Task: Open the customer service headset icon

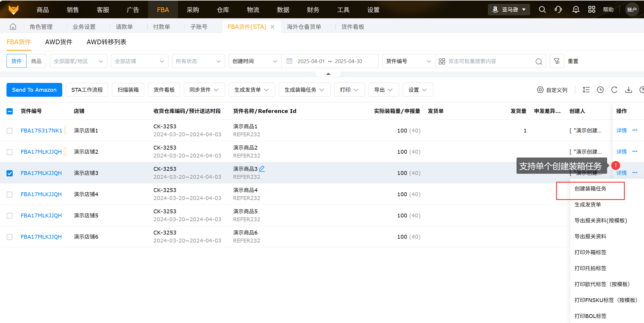Action: pyautogui.click(x=558, y=10)
